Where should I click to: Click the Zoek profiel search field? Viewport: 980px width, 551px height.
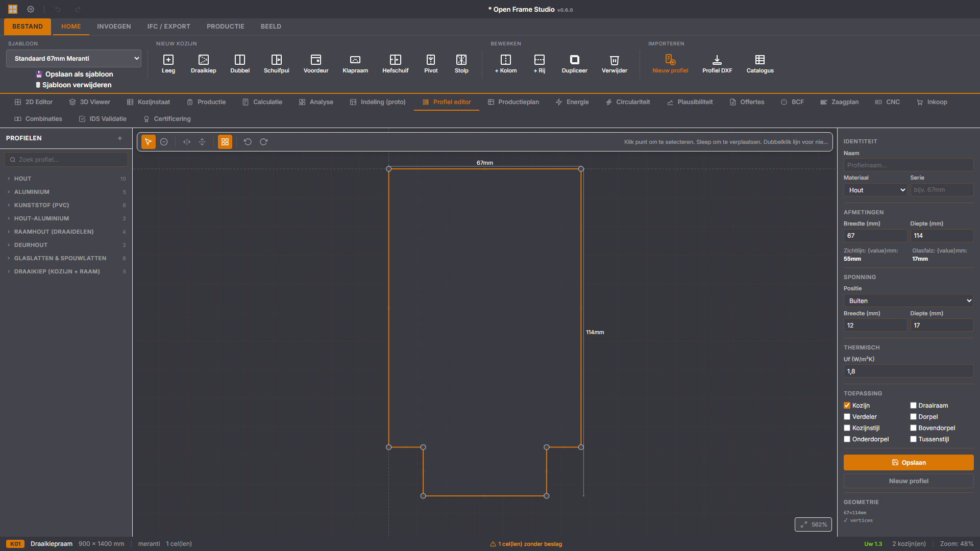[x=66, y=160]
